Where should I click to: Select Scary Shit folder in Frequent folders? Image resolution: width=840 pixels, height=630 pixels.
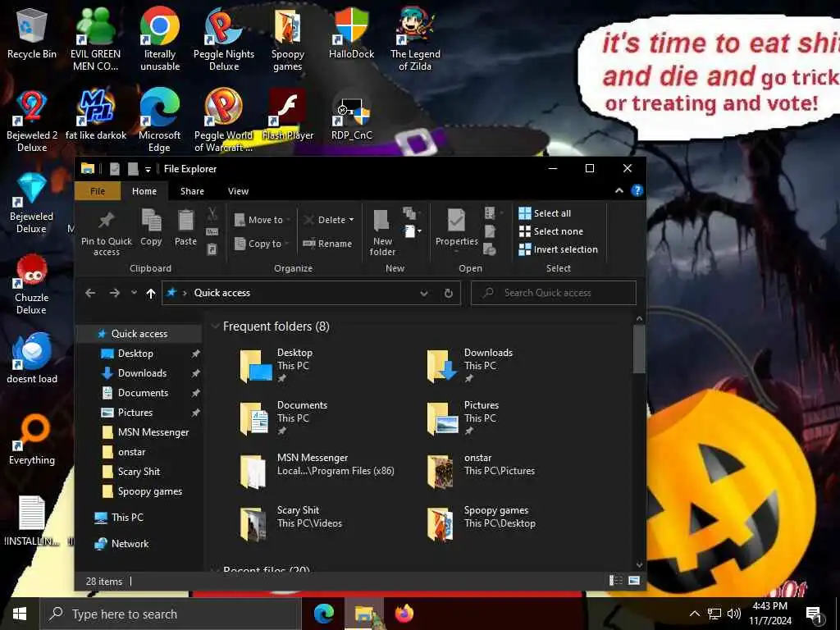[292, 523]
